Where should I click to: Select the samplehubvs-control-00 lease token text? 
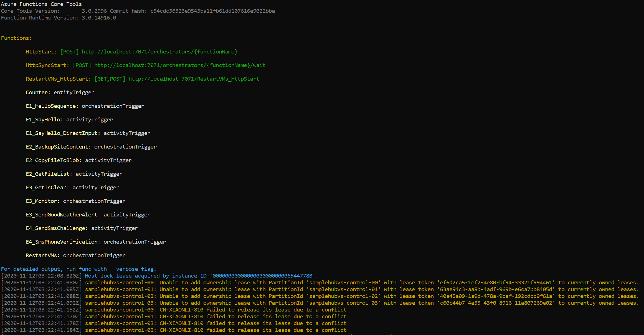point(492,282)
